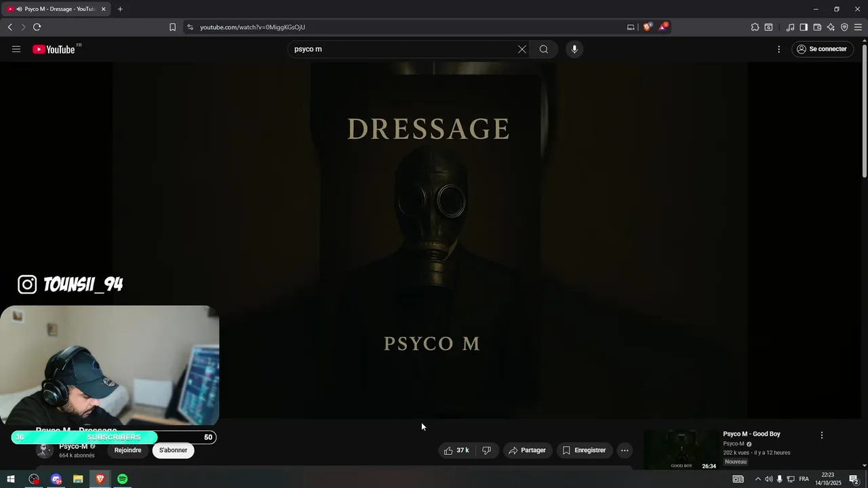The image size is (868, 488).
Task: Subscribe using S'abonner button
Action: tap(173, 450)
